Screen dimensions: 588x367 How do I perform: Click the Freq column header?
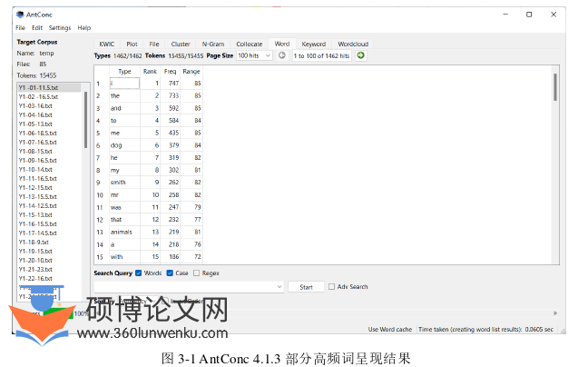[x=170, y=71]
